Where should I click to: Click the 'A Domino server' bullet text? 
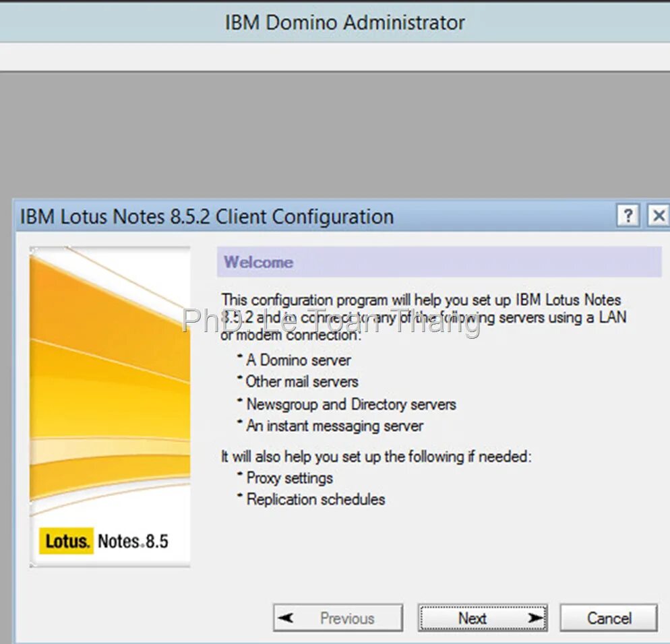pyautogui.click(x=299, y=360)
